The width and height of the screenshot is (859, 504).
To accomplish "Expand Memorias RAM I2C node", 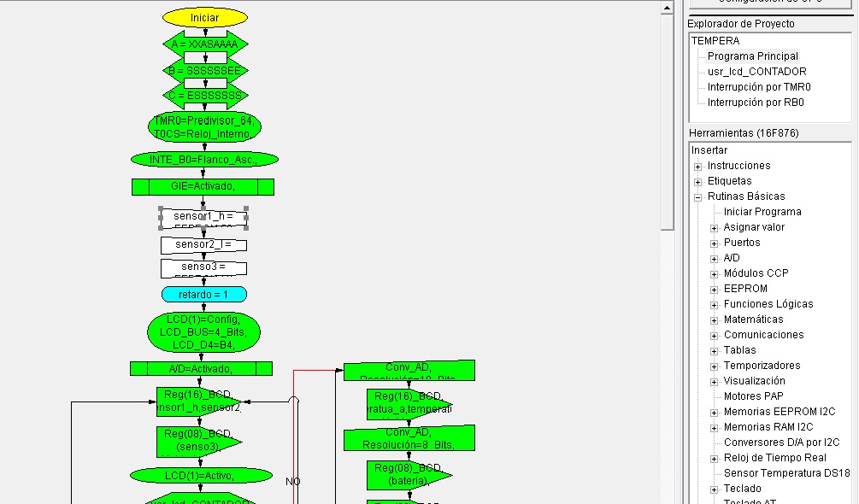I will [x=715, y=427].
